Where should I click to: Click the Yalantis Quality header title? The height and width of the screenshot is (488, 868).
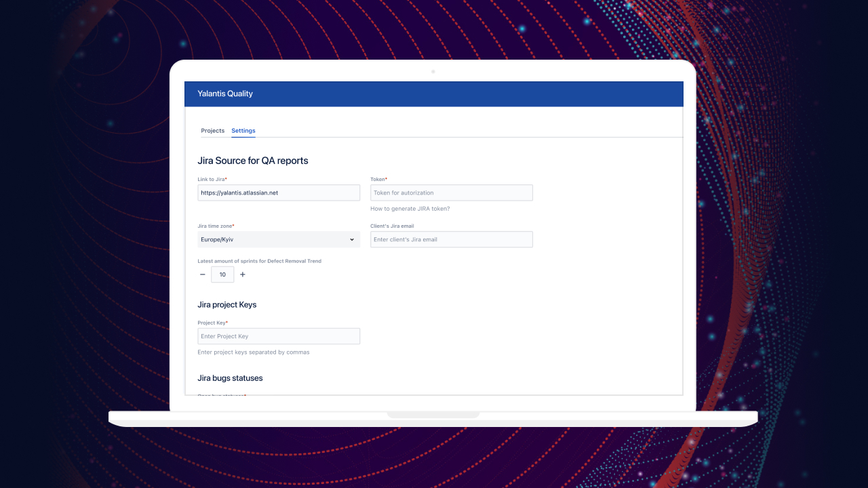pyautogui.click(x=225, y=94)
